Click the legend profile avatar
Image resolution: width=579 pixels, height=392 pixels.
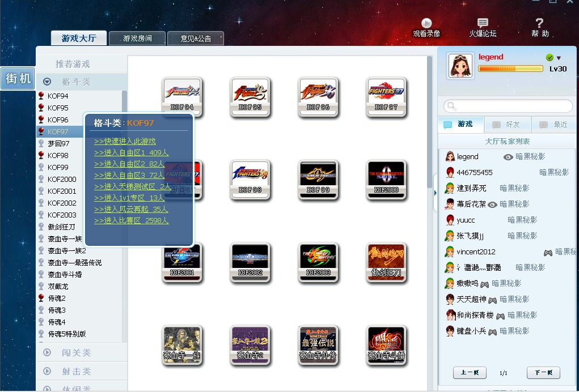460,66
